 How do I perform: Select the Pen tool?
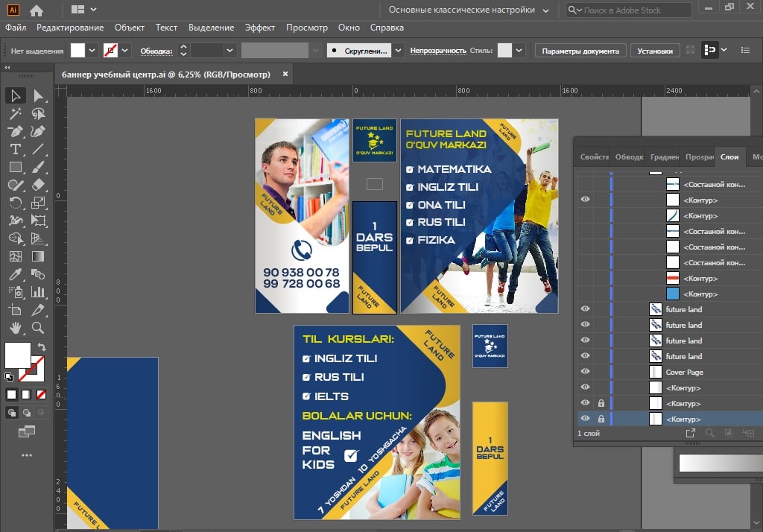click(x=15, y=131)
